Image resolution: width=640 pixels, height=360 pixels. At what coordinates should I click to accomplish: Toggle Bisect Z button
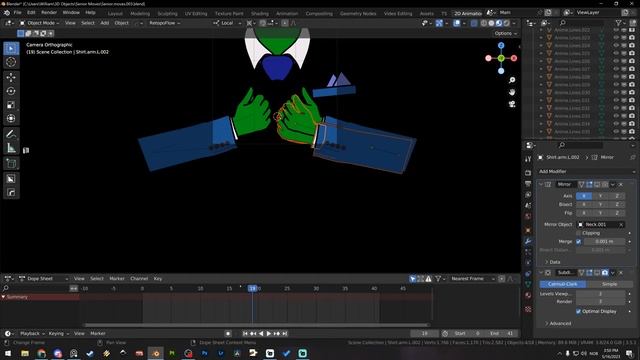click(x=617, y=204)
